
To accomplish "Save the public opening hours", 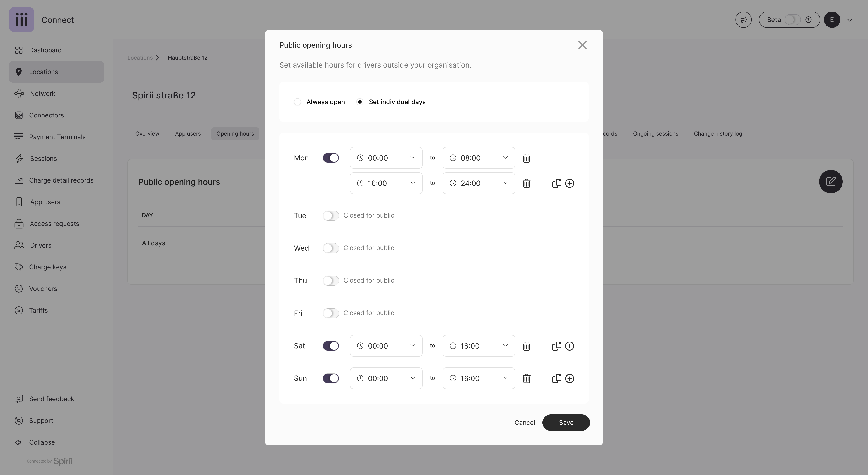I will pos(566,422).
